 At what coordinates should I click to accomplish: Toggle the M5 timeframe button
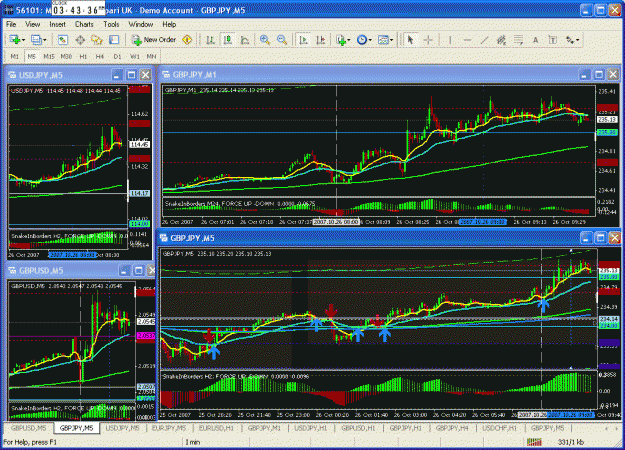point(31,56)
